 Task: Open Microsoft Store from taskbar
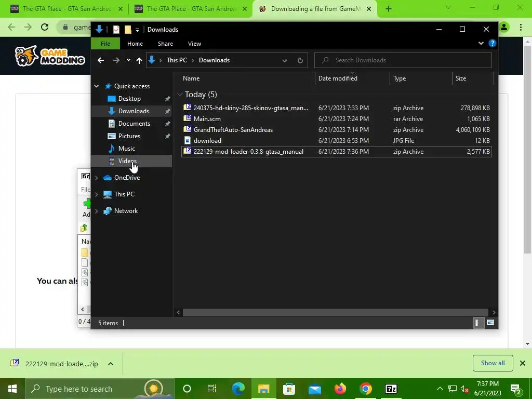point(289,389)
